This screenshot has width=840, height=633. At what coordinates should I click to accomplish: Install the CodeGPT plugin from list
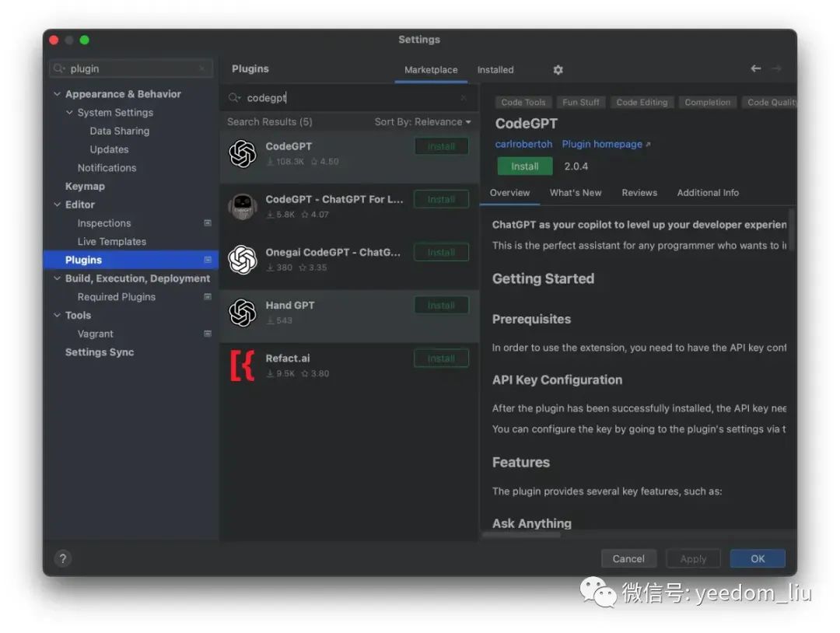tap(442, 146)
